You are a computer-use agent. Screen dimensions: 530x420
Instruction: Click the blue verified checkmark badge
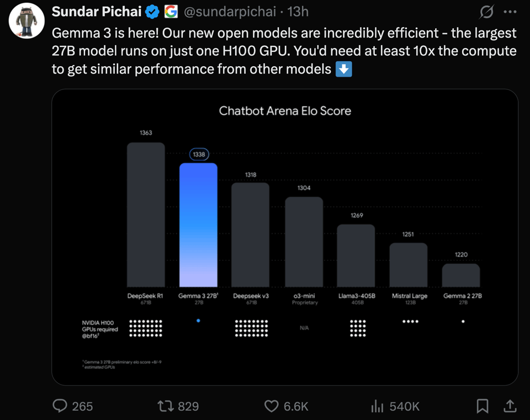tap(153, 12)
